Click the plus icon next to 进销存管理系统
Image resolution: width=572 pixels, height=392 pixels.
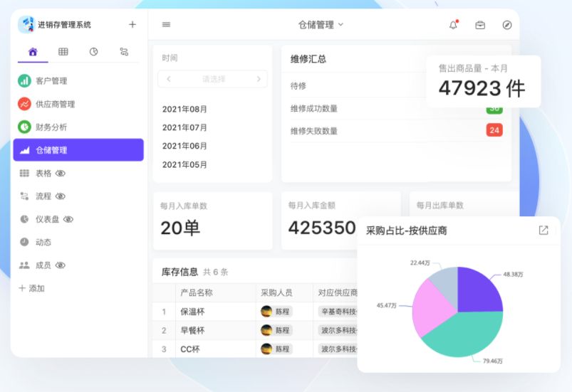coord(132,24)
